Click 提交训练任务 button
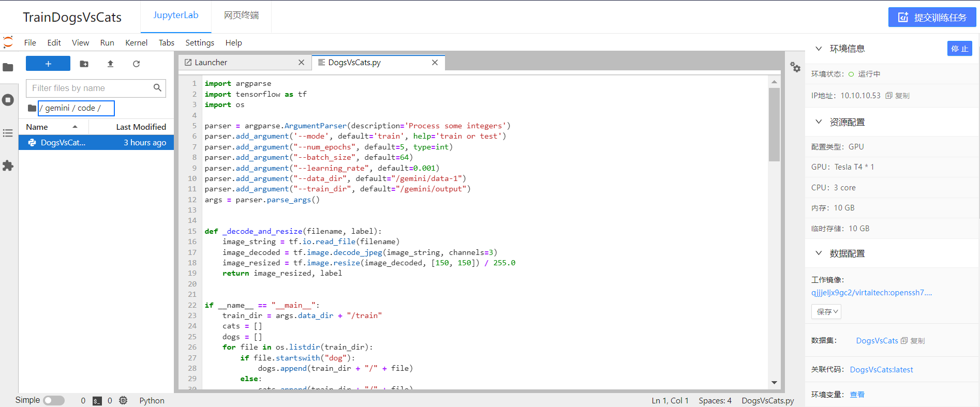 (932, 17)
